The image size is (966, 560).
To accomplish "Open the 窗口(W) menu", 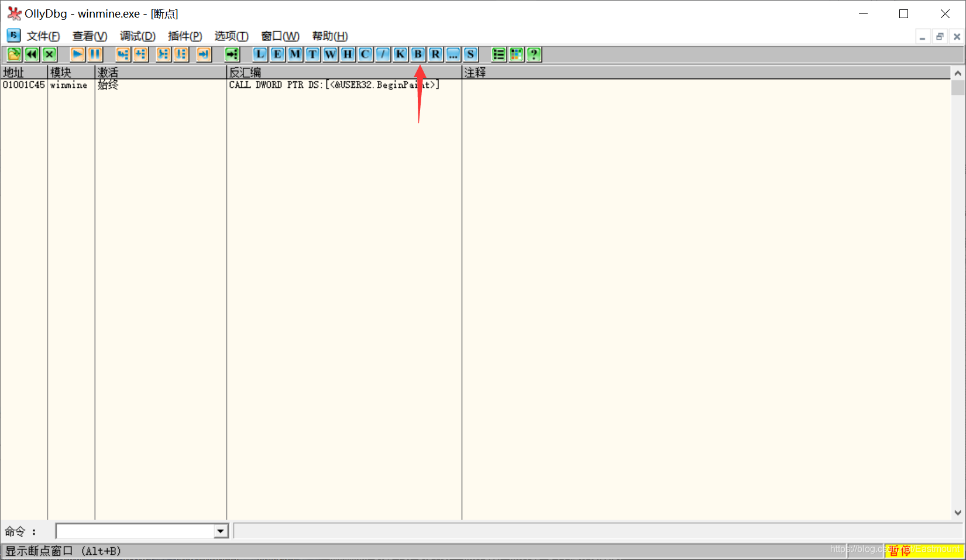I will point(280,36).
